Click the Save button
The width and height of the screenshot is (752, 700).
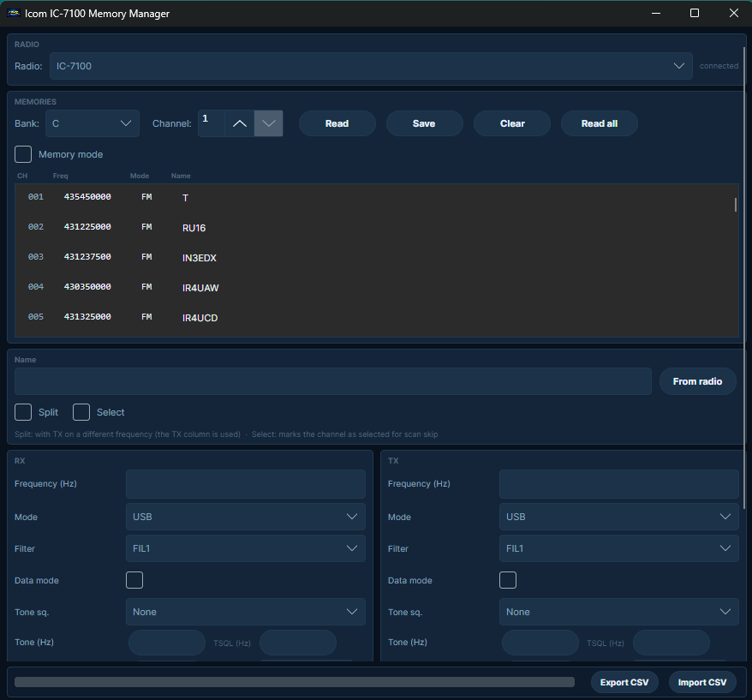pyautogui.click(x=425, y=123)
